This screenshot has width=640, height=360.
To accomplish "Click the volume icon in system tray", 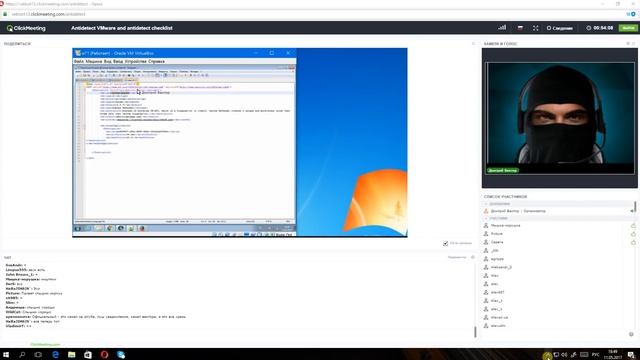I will pos(564,355).
